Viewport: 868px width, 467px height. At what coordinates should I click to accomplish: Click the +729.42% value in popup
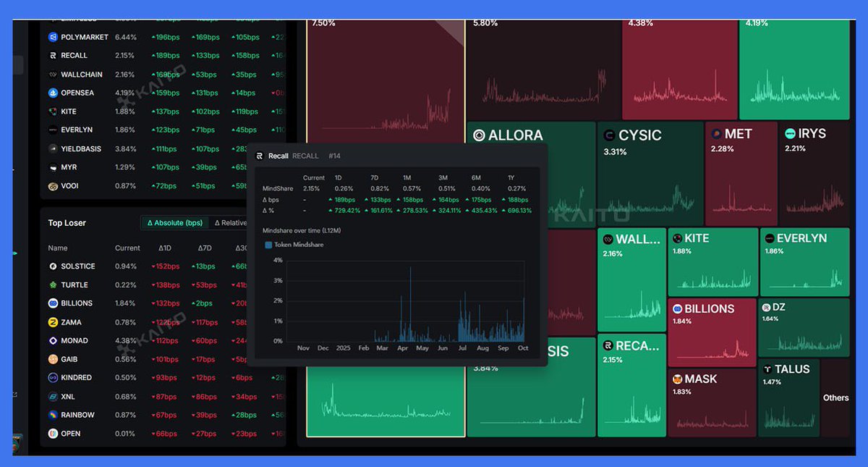point(344,211)
